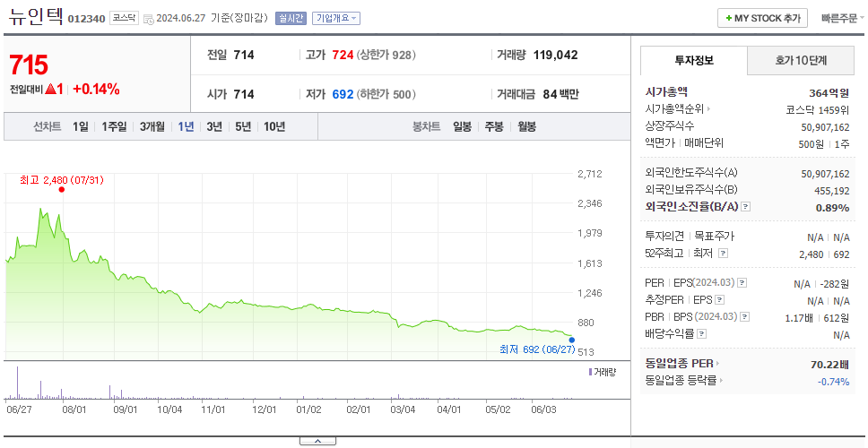Click arrow beside 동일업종 등락률
This screenshot has height=448, width=868.
(x=721, y=381)
